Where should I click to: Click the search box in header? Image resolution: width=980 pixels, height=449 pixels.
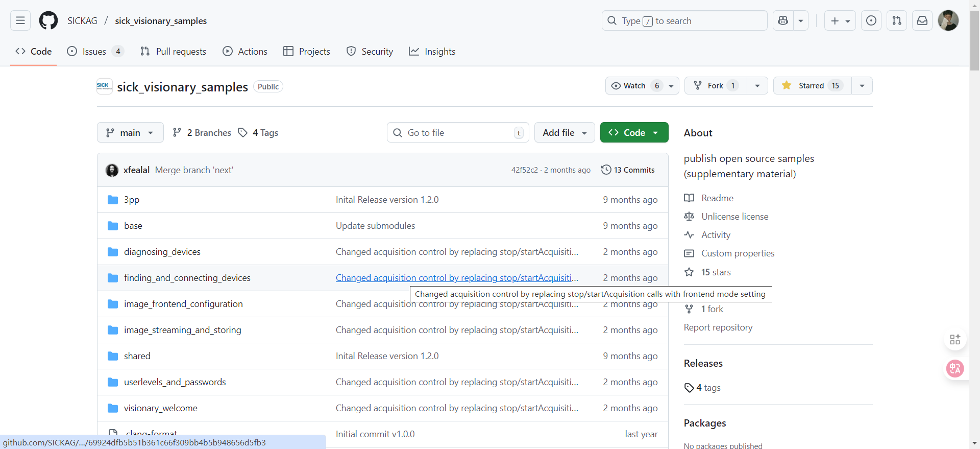pos(684,20)
